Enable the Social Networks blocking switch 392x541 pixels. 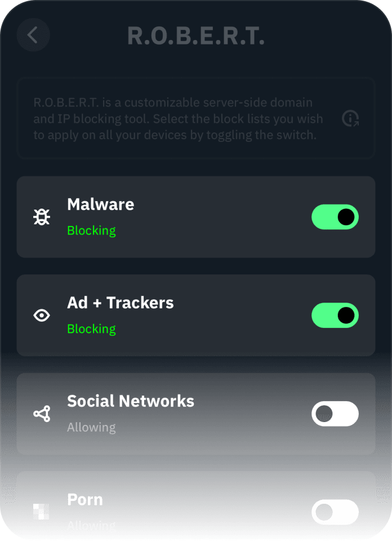[x=335, y=414]
